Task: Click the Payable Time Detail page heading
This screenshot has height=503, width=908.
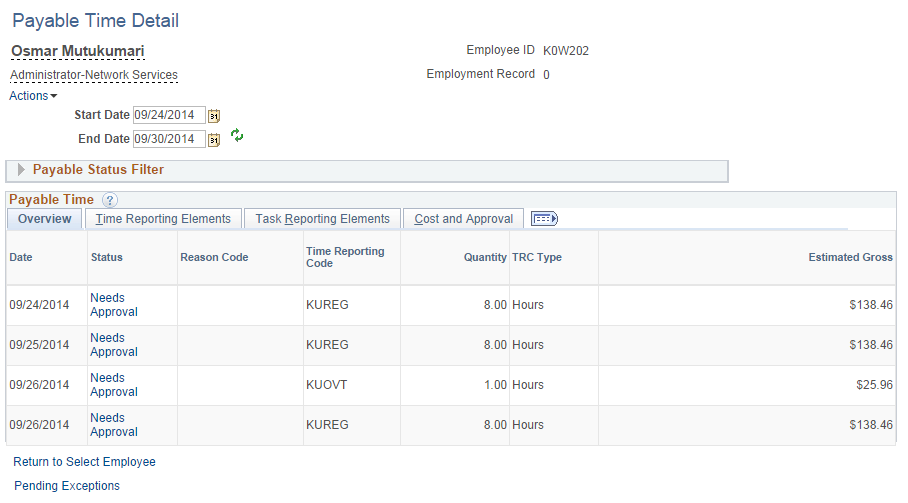Action: tap(96, 21)
